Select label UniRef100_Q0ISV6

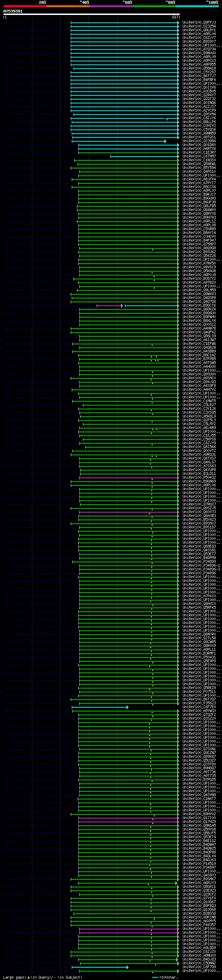199,88
